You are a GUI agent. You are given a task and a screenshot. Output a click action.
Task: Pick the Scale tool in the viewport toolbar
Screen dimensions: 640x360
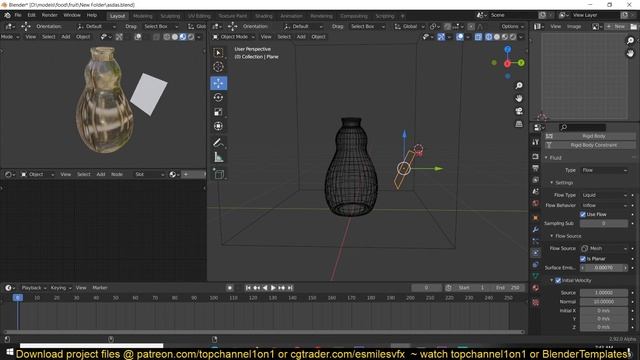(x=218, y=112)
